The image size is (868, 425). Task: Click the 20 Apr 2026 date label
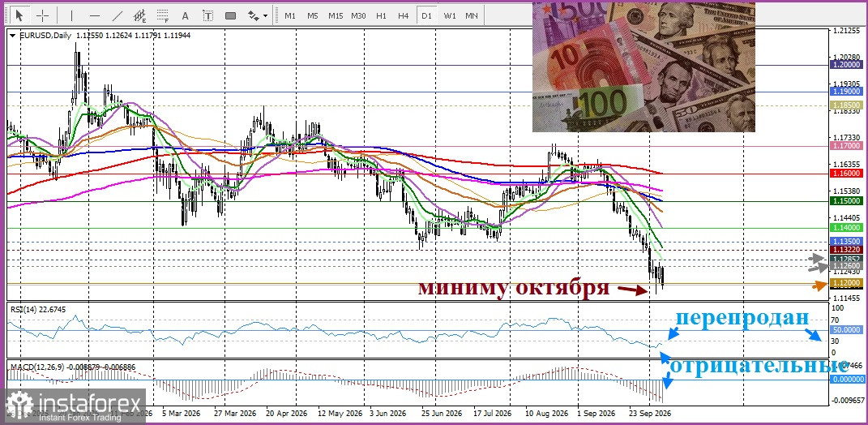tap(286, 414)
